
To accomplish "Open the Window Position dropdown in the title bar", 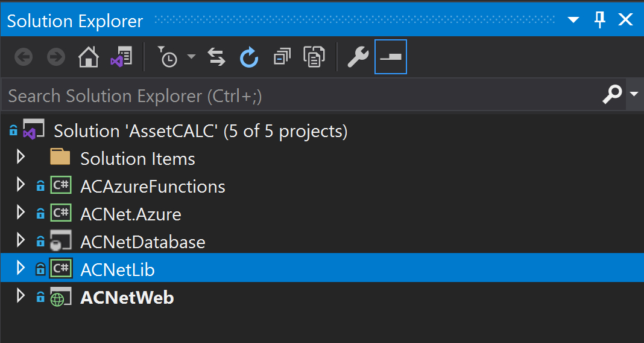I will (573, 20).
